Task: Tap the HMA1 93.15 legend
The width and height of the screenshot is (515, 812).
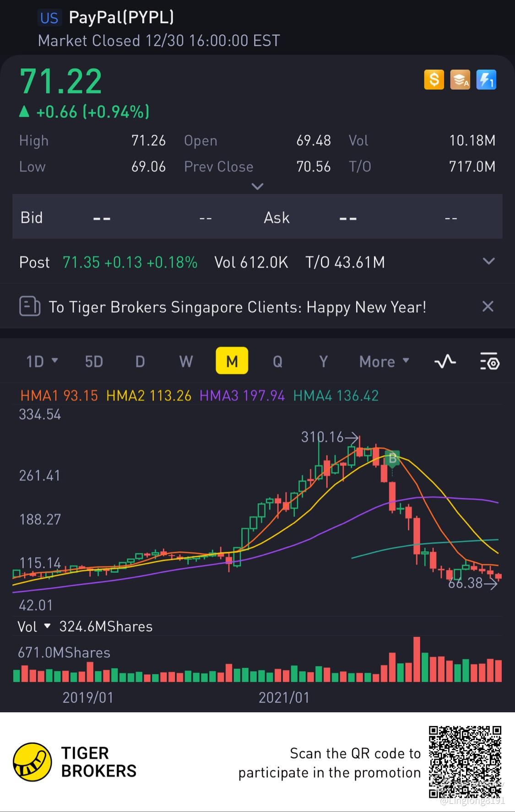Action: [59, 396]
